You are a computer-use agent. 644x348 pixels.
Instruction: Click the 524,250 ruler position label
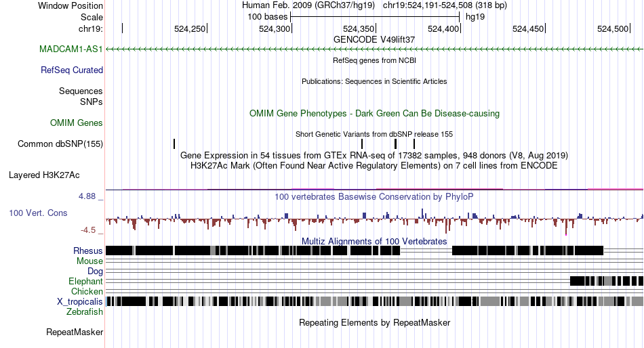pos(190,29)
